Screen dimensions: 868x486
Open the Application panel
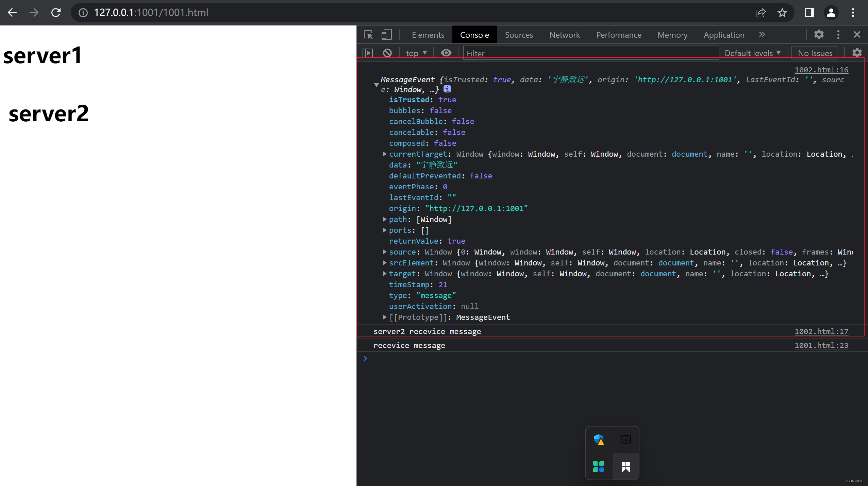click(x=724, y=35)
